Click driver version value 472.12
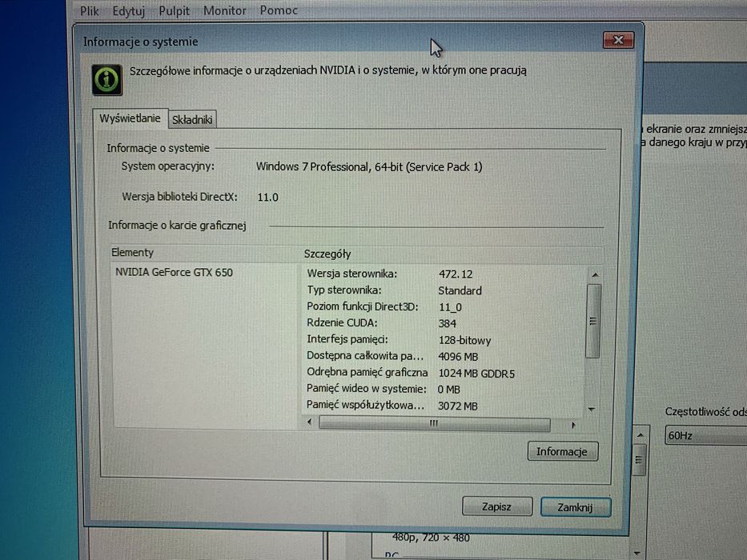 pyautogui.click(x=456, y=274)
